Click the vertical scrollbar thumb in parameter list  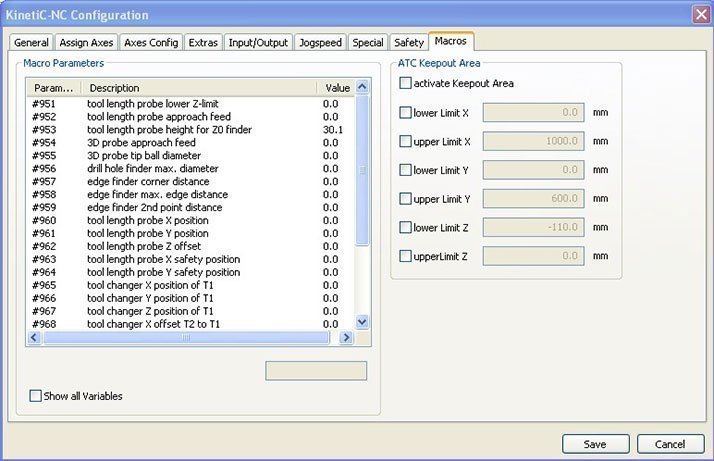(x=362, y=170)
